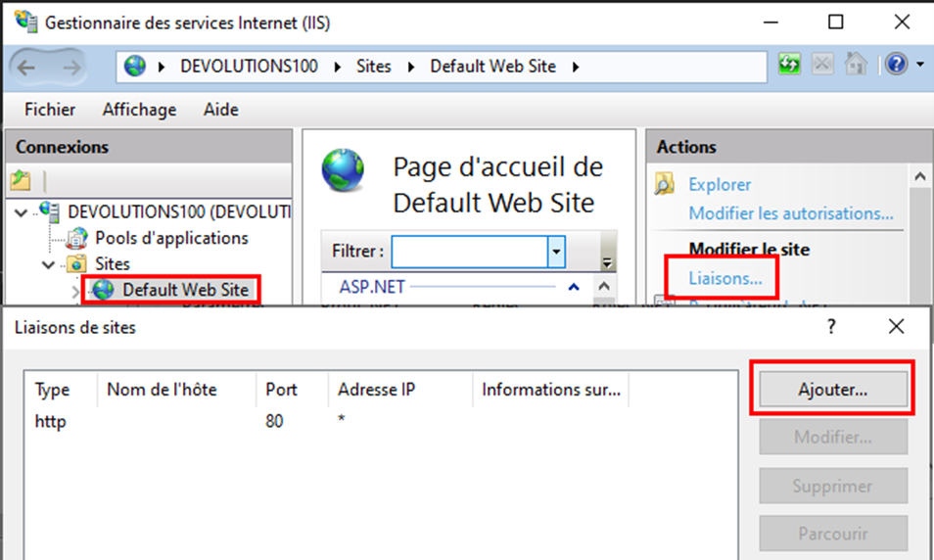Open the Aide menu
Screen dimensions: 934x560
pyautogui.click(x=221, y=110)
